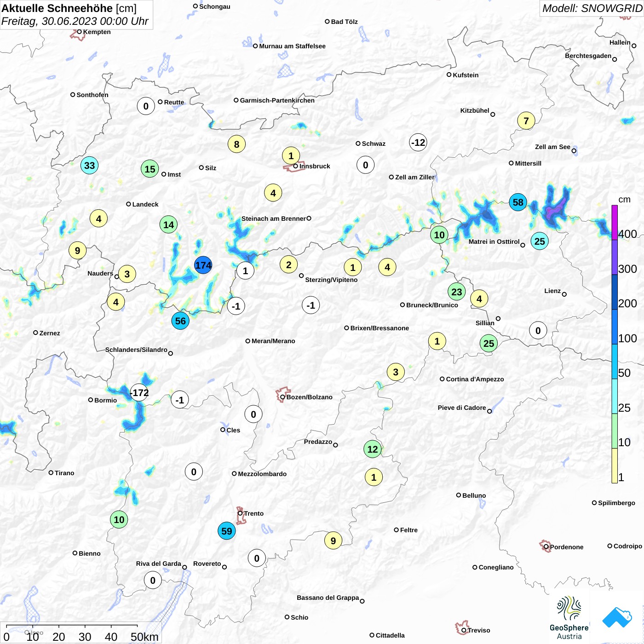Select the Bassano del Grappa label
644x644 pixels.
[328, 598]
